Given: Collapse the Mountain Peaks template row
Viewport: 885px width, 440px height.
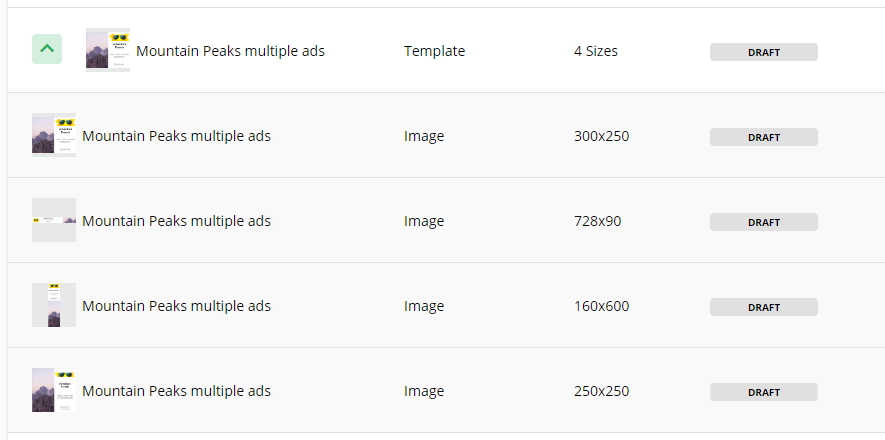Looking at the screenshot, I should 47,49.
